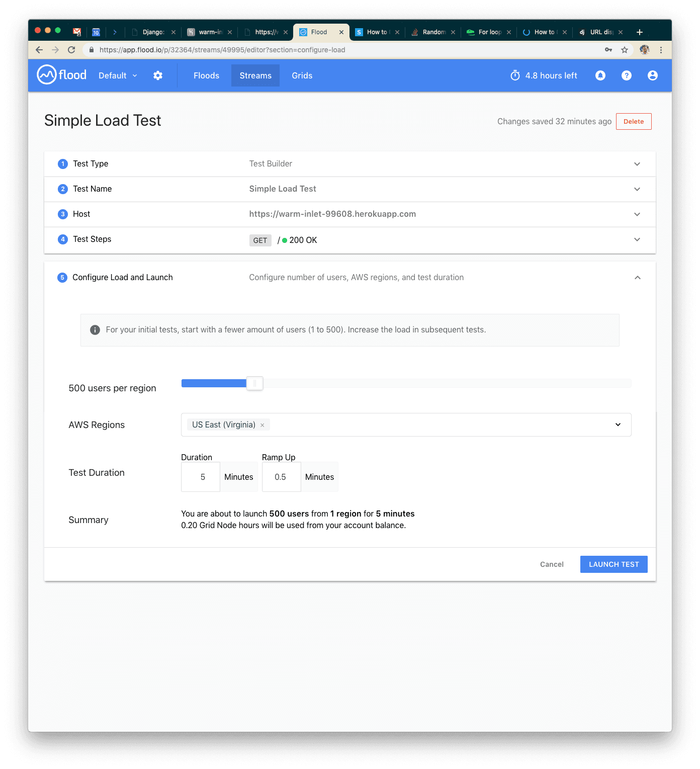Click the Flood logo in header
Viewport: 700px width, 769px height.
pyautogui.click(x=61, y=75)
